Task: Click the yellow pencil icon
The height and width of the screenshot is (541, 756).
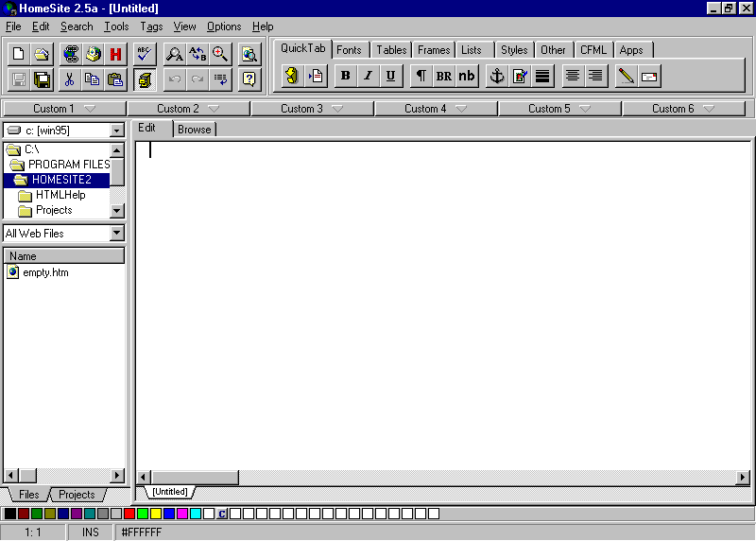Action: coord(626,76)
